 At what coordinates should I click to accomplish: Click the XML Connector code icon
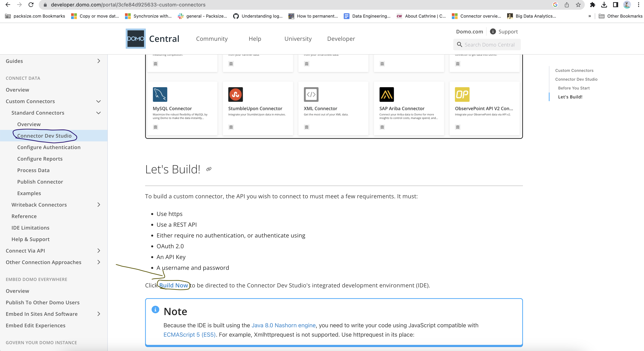311,94
